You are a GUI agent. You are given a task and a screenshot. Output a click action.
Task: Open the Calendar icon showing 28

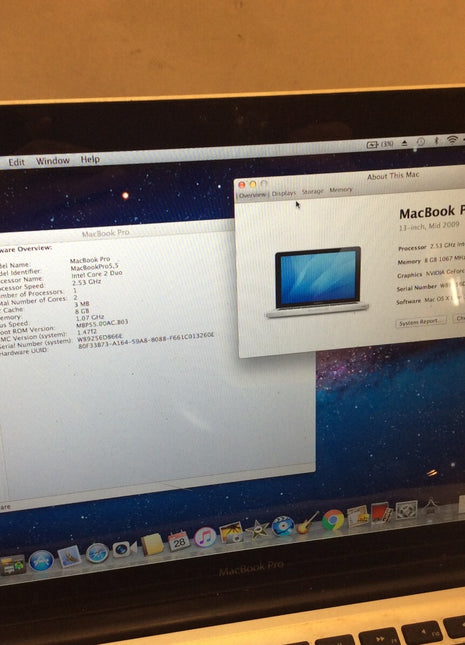[179, 541]
